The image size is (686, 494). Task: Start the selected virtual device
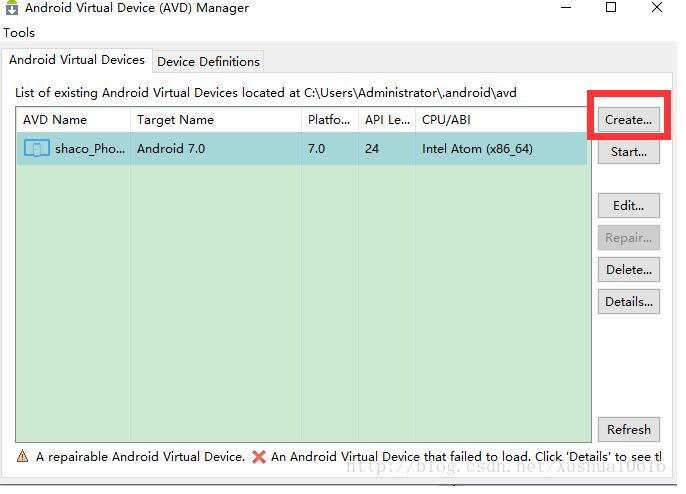(629, 152)
